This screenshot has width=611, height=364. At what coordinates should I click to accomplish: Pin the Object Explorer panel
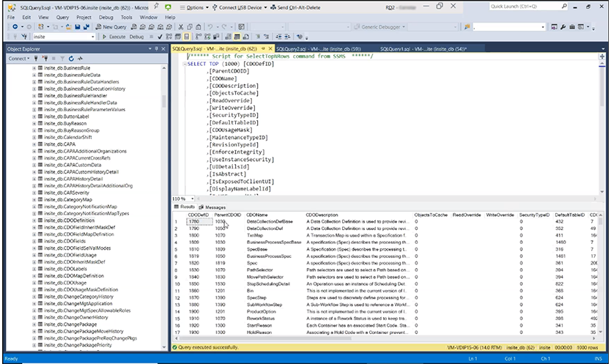[155, 48]
